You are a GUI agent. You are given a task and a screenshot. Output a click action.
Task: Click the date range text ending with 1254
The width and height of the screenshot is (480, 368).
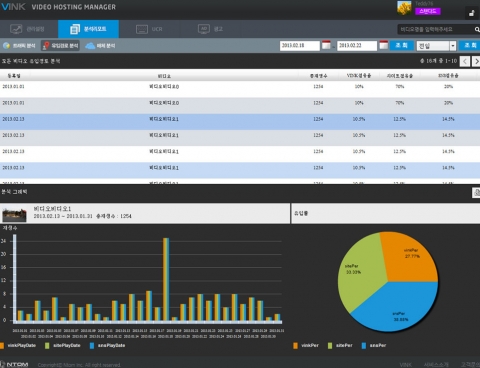point(82,216)
